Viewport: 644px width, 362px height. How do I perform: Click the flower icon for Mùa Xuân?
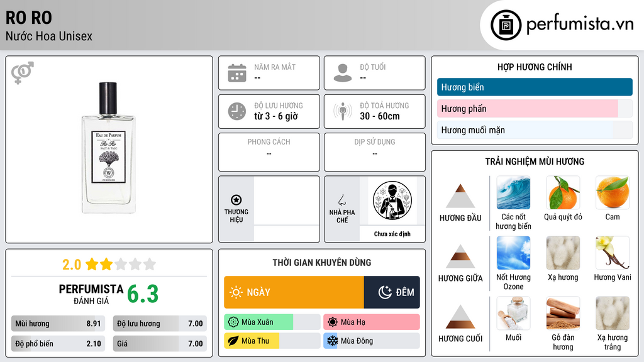tap(233, 322)
